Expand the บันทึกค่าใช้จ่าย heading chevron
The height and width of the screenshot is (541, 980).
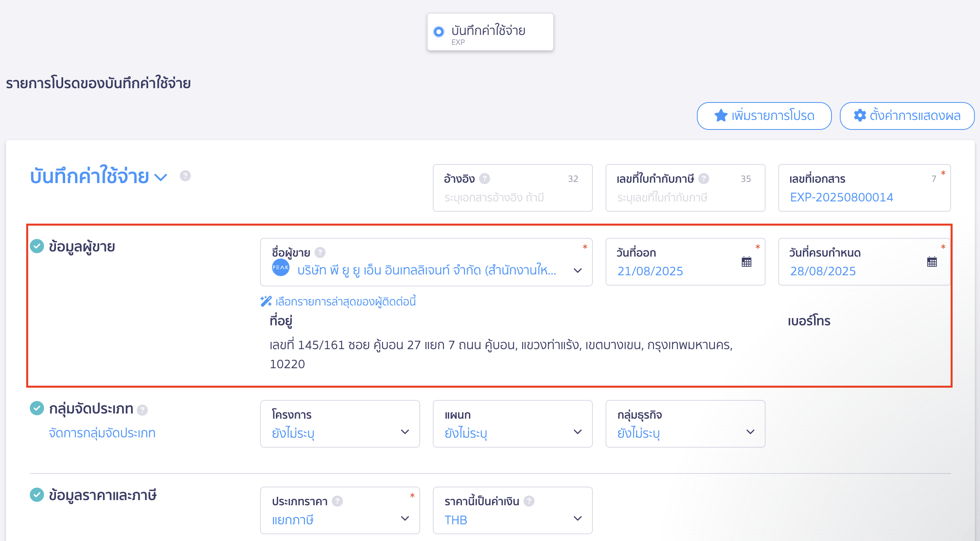pos(161,177)
